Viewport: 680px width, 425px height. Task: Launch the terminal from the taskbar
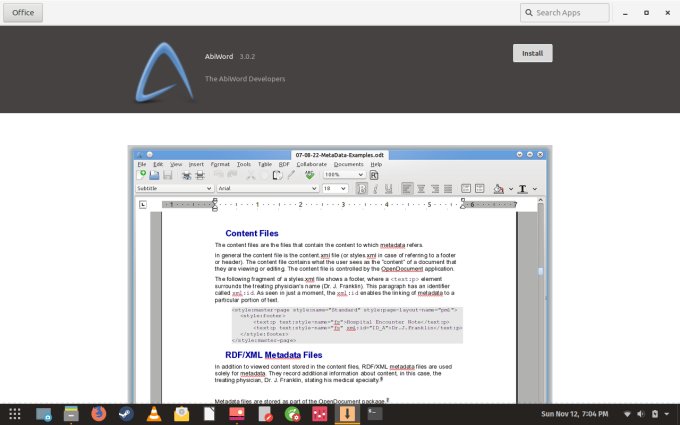(375, 413)
